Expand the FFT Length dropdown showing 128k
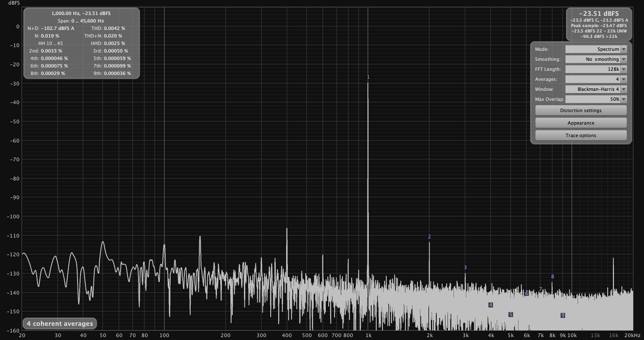 point(596,69)
